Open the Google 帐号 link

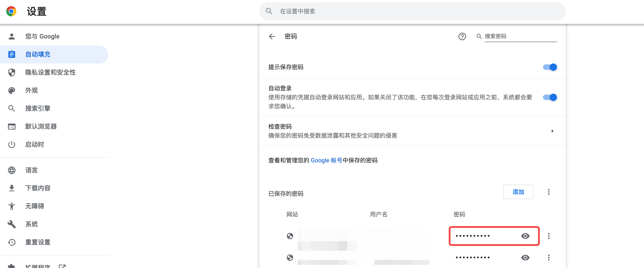coord(326,160)
